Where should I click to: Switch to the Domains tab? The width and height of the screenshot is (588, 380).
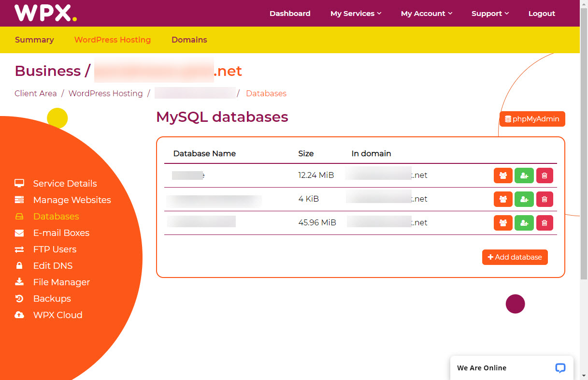click(x=189, y=40)
